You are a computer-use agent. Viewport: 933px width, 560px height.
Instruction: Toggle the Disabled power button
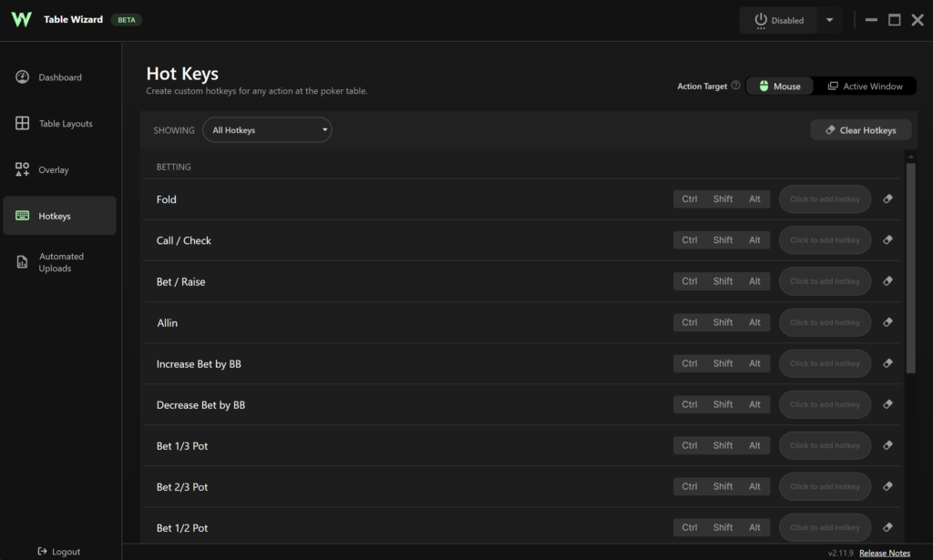click(x=778, y=20)
